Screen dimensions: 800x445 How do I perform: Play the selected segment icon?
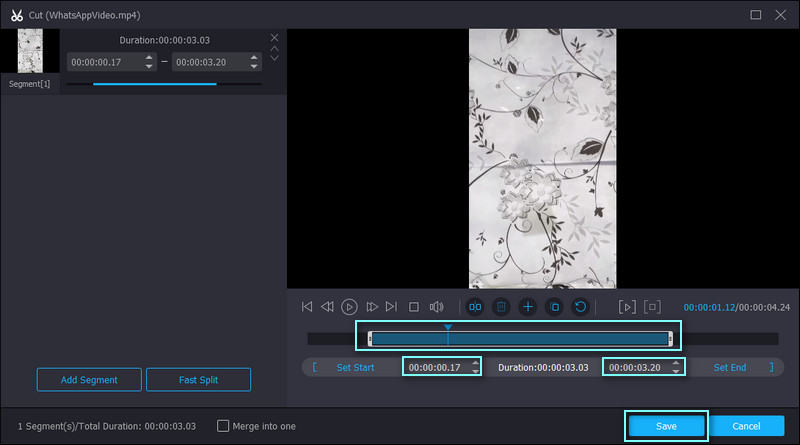(x=627, y=307)
